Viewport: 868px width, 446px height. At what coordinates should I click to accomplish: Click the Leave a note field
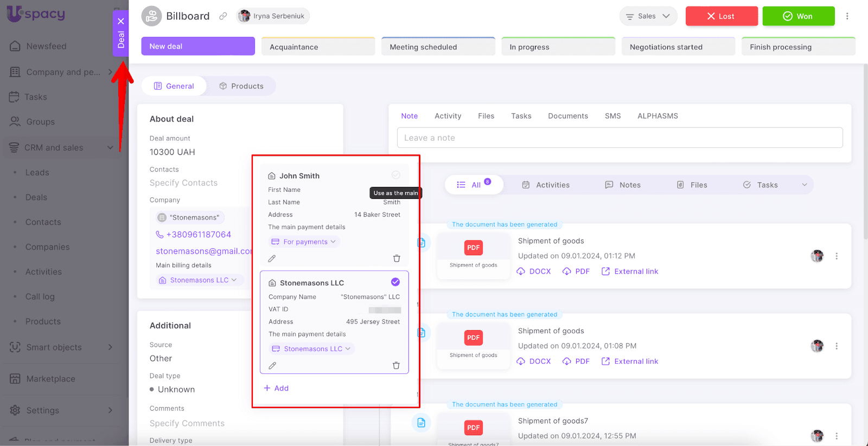(620, 138)
